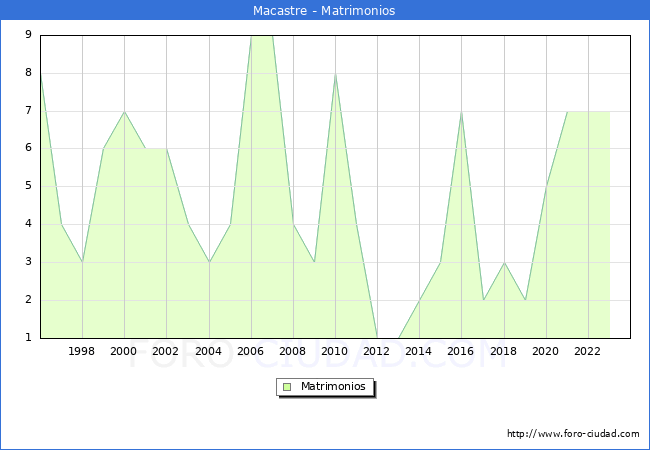Click the 2018 data point at value 3
The height and width of the screenshot is (450, 650).
coord(504,262)
